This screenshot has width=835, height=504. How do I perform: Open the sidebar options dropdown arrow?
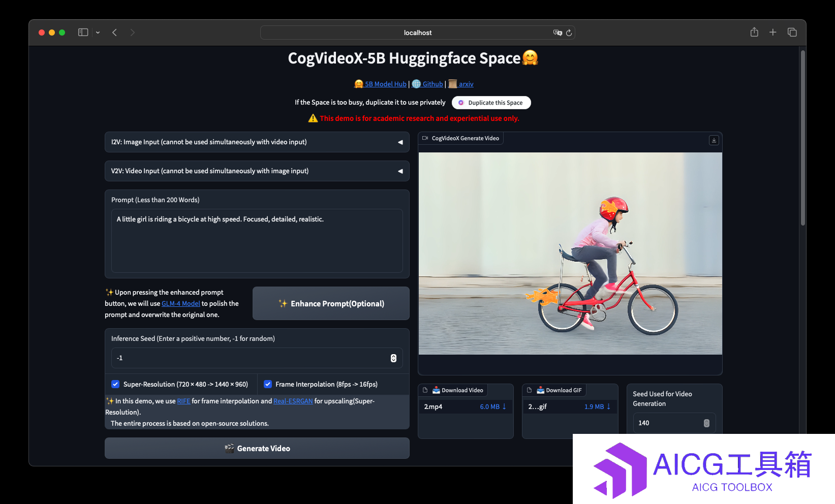(x=98, y=33)
